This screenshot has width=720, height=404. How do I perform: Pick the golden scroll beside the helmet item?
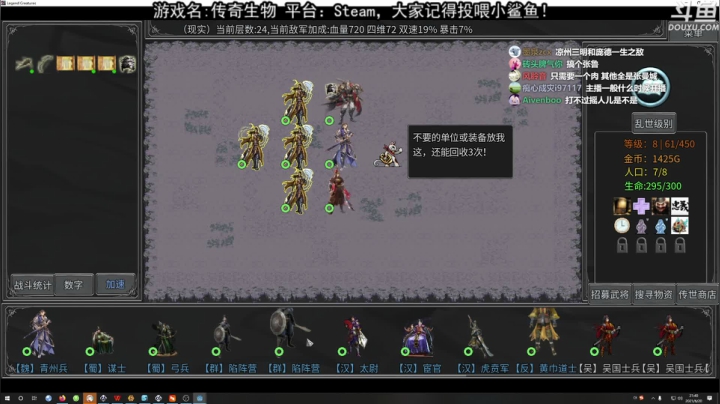(106, 63)
